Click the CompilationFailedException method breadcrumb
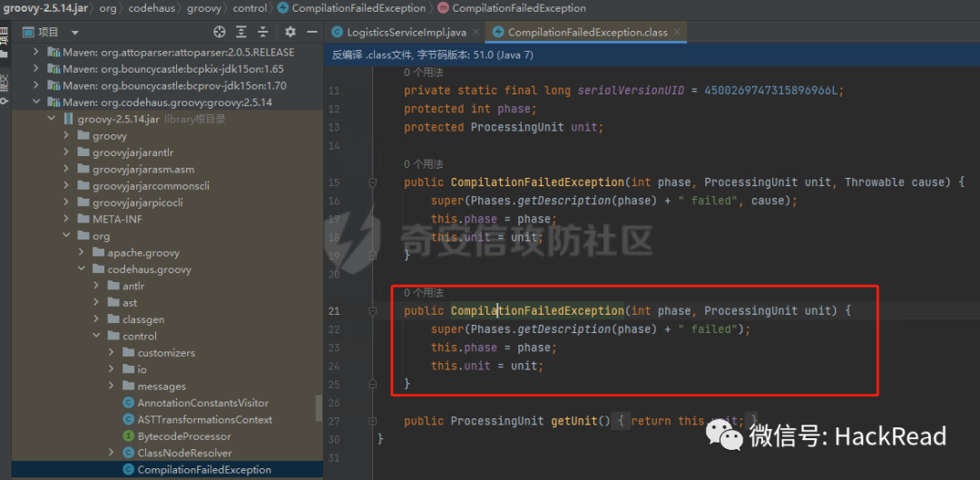Viewport: 980px width, 480px height. click(513, 8)
